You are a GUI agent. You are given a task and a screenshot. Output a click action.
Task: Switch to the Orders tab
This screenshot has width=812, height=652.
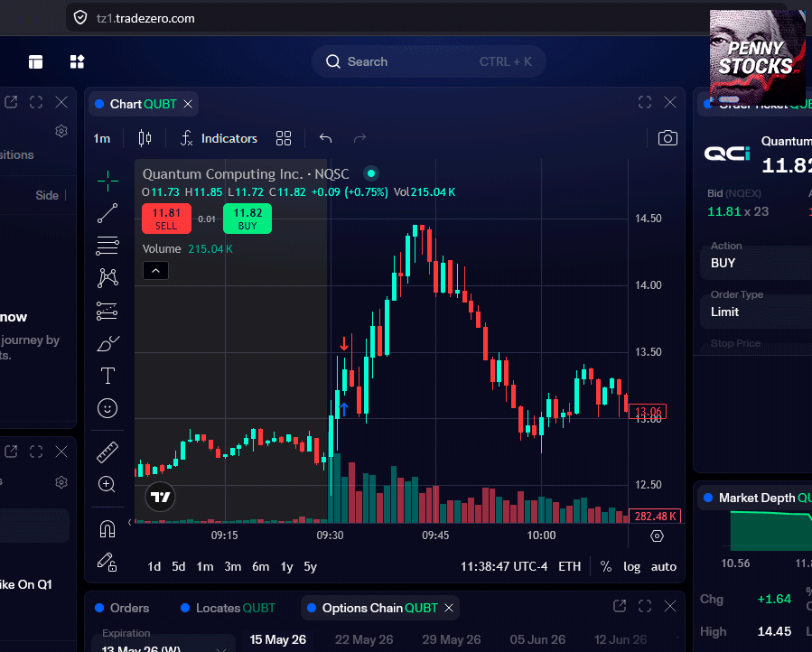click(x=122, y=608)
